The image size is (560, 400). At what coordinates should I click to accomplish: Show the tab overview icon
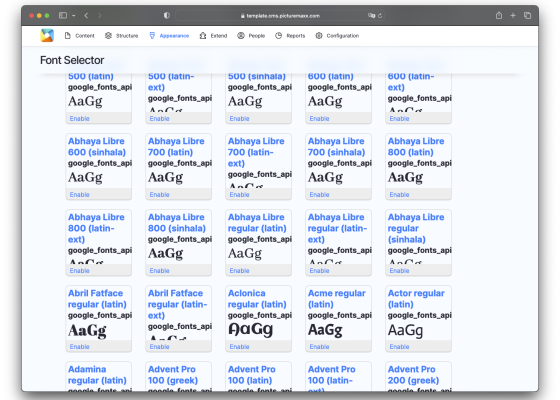point(528,15)
